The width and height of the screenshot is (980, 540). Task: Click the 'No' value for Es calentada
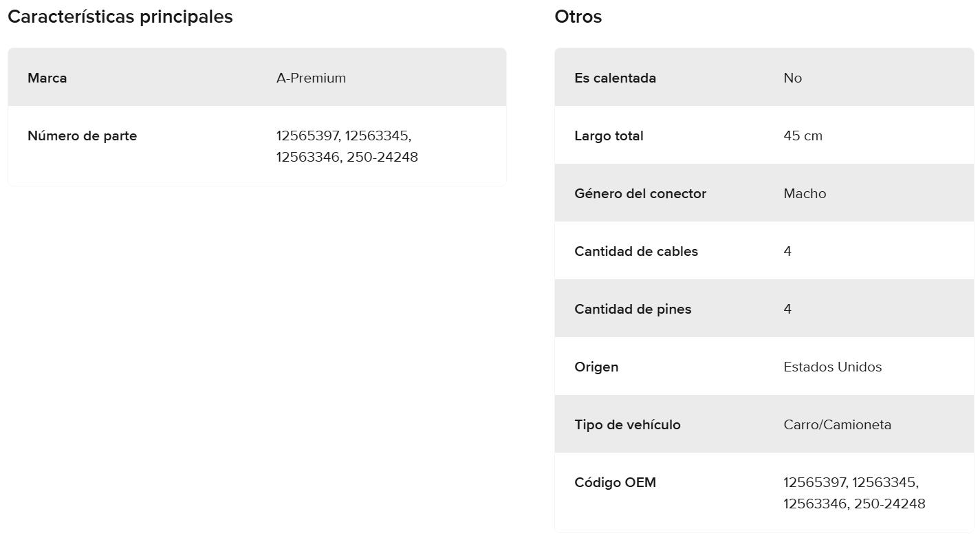(792, 78)
